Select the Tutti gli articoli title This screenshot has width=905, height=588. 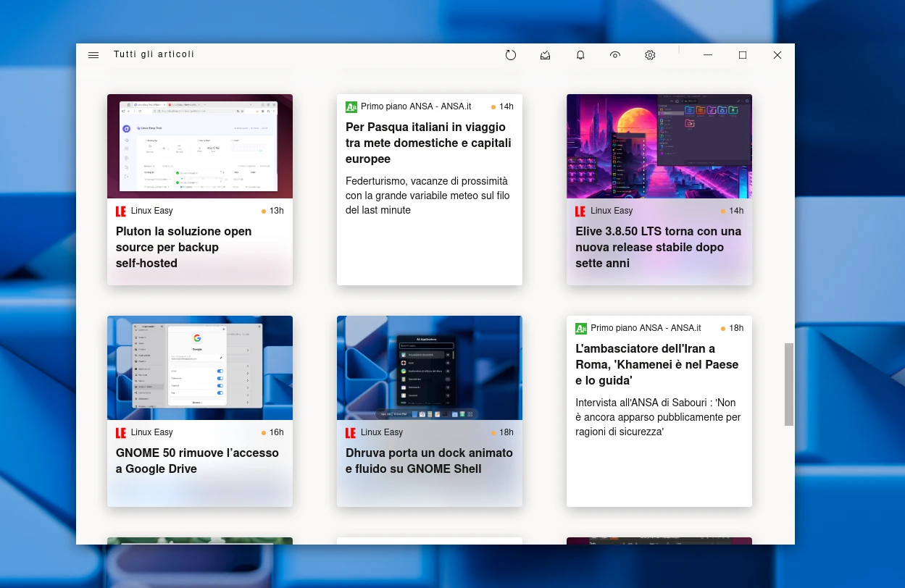pos(154,55)
